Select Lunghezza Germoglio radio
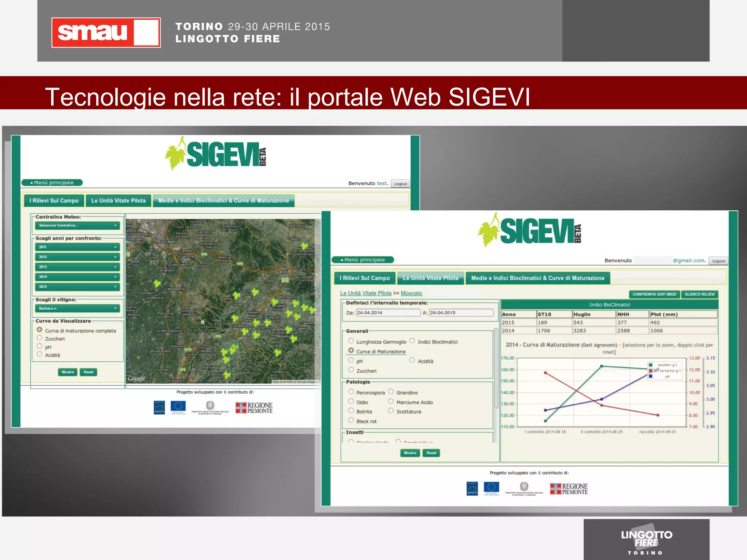The width and height of the screenshot is (747, 560). [351, 341]
